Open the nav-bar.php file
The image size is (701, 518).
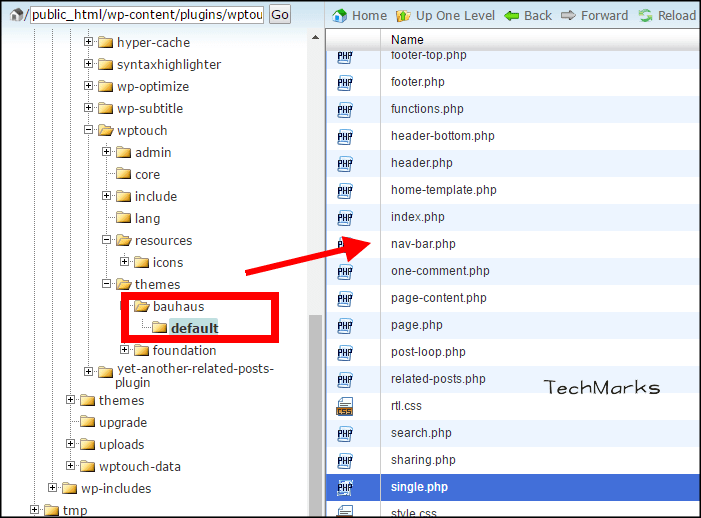pos(423,244)
